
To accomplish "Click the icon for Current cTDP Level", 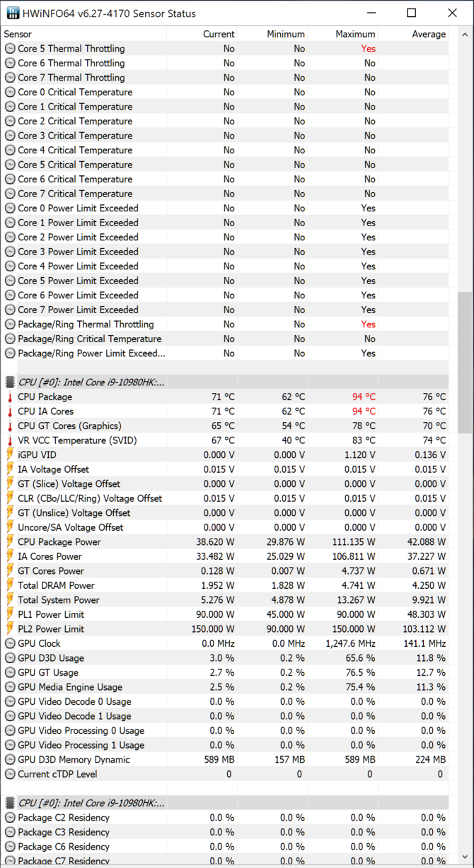I will (x=10, y=774).
